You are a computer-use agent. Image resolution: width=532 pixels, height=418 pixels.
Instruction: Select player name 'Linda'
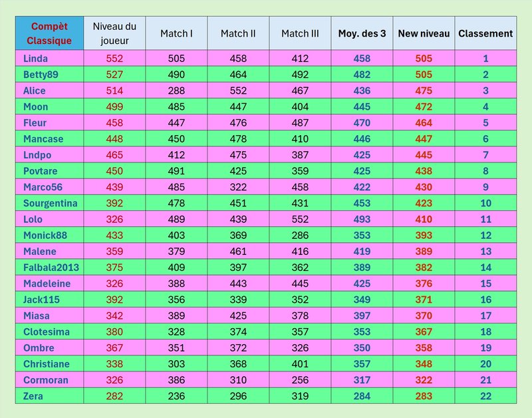click(35, 59)
